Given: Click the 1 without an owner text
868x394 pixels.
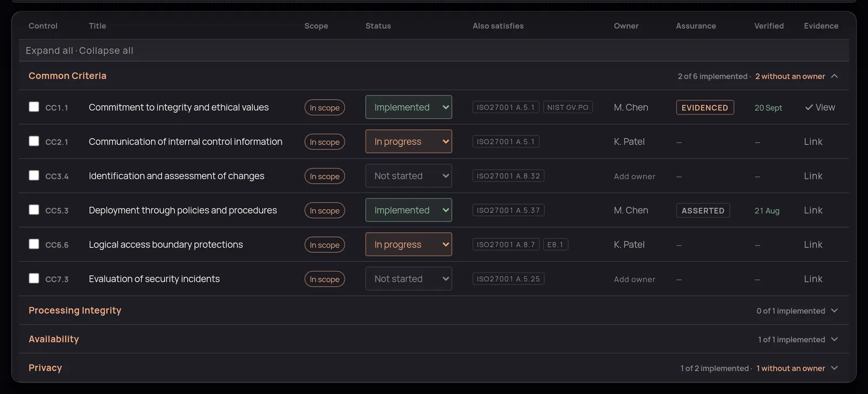Looking at the screenshot, I should point(791,368).
